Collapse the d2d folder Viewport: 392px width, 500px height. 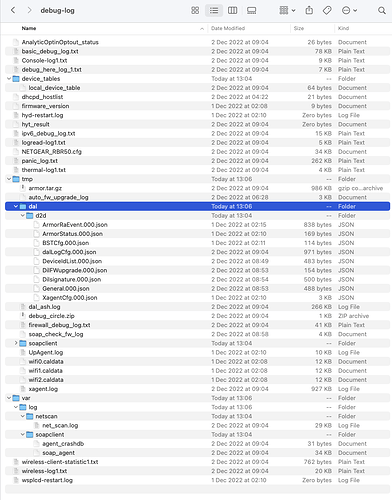(x=23, y=216)
